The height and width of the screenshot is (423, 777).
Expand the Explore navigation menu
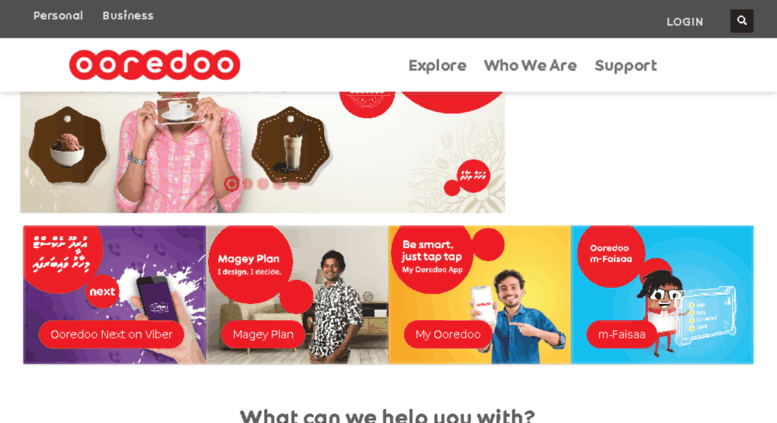tap(437, 65)
